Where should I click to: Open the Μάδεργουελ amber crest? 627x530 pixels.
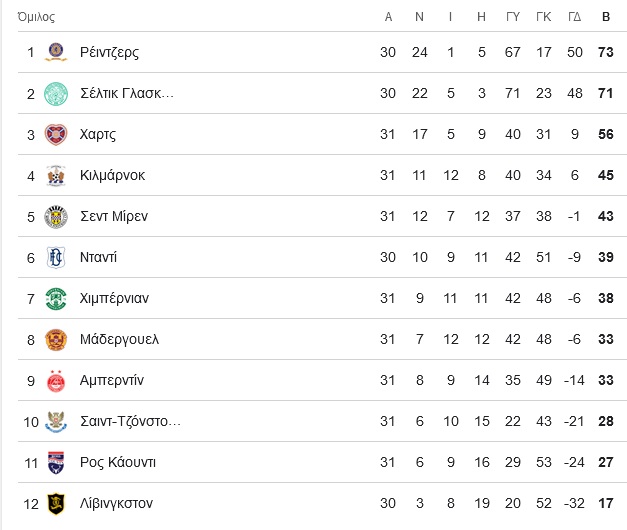[x=56, y=340]
